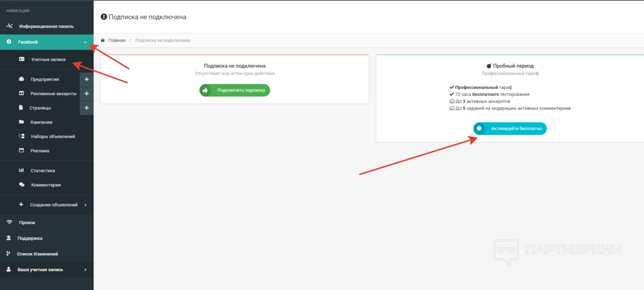This screenshot has height=290, width=644.
Task: Click text Отсутствует или истек срок действия
Action: 235,73
